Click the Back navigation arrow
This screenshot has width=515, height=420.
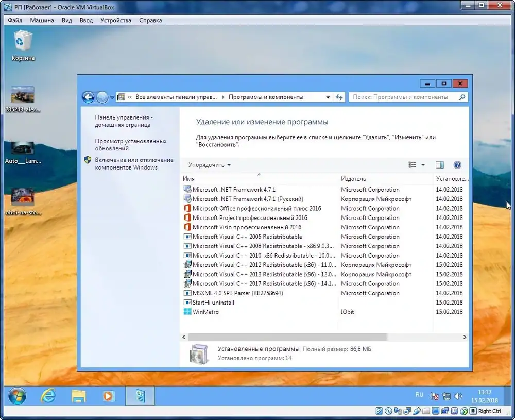click(x=88, y=97)
